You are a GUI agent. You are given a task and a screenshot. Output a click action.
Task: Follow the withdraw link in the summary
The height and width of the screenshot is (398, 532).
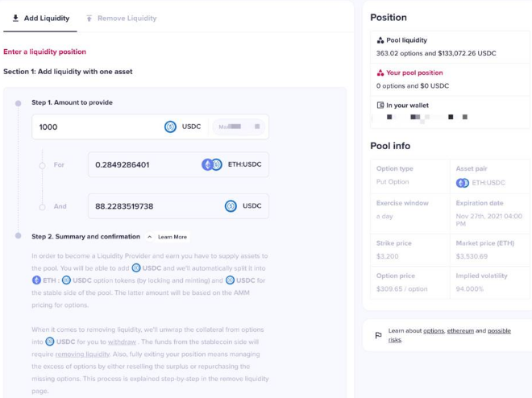point(122,342)
